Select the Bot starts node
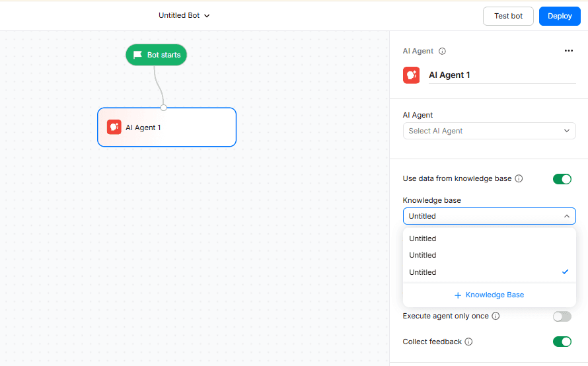Viewport: 588px width, 366px height. click(157, 55)
